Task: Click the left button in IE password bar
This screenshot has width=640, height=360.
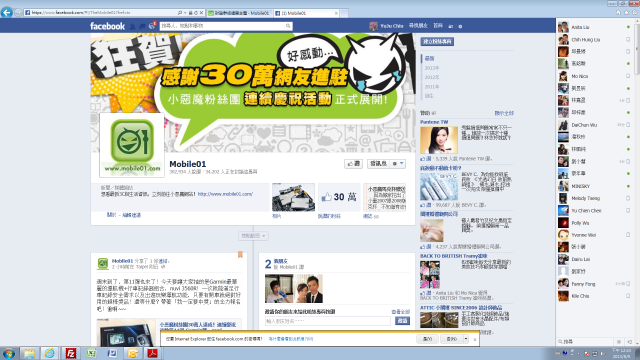Action: tap(427, 339)
